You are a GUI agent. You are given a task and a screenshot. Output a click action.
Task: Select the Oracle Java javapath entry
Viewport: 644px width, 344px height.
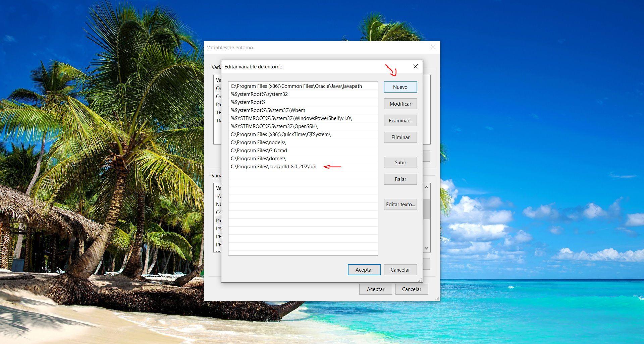[303, 86]
